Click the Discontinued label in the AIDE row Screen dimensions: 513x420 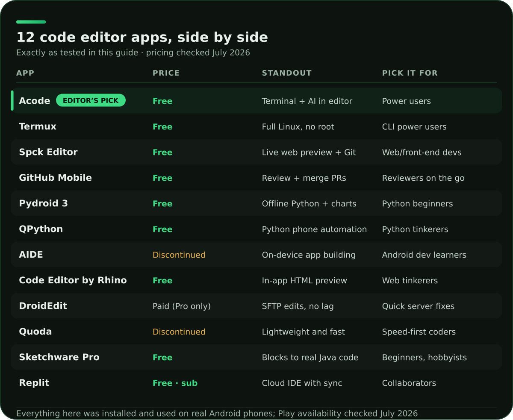click(179, 255)
